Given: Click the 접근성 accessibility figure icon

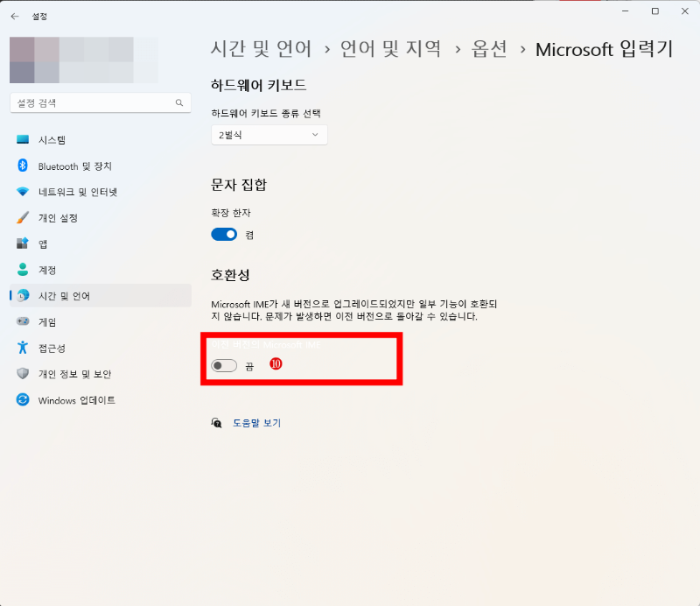Looking at the screenshot, I should coord(23,348).
